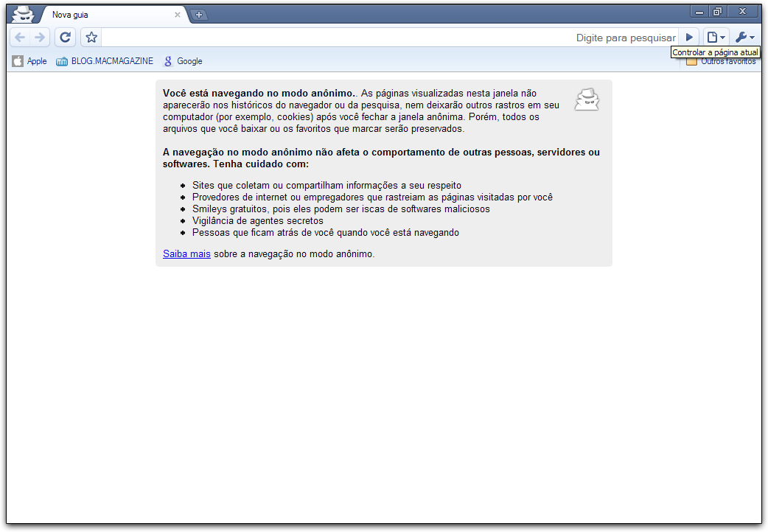Viewport: 768px width, 532px height.
Task: Open the wrench settings menu
Action: click(744, 38)
